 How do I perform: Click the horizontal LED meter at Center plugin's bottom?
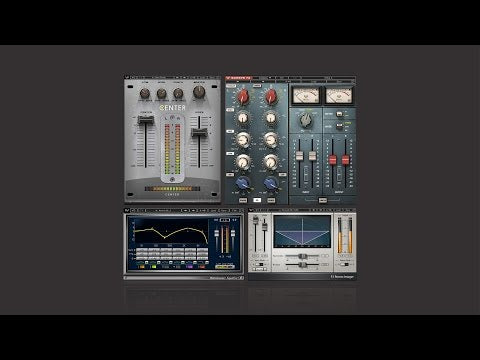click(172, 189)
